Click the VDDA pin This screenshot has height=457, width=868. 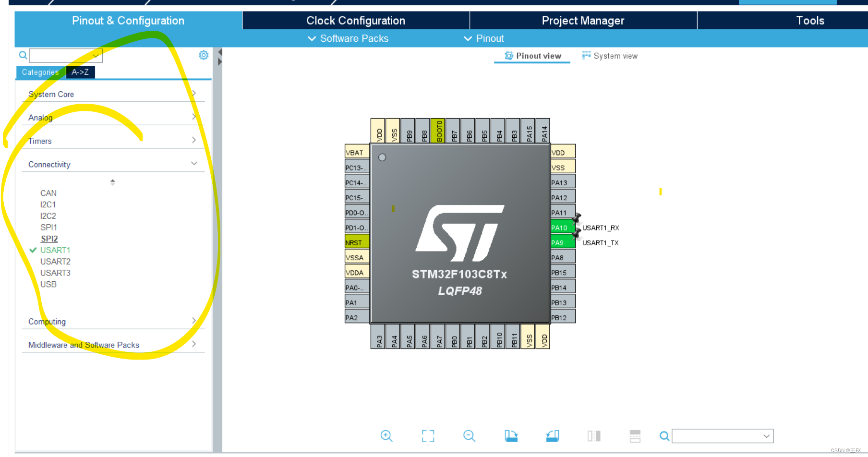[357, 271]
